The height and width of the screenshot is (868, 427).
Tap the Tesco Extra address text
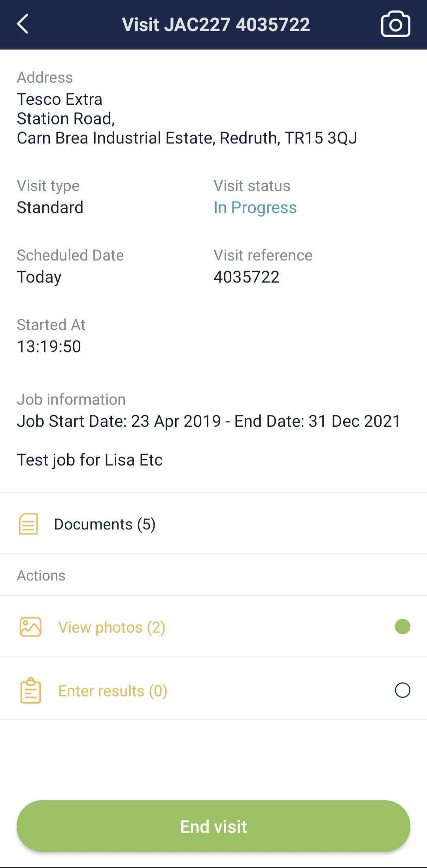click(x=59, y=99)
